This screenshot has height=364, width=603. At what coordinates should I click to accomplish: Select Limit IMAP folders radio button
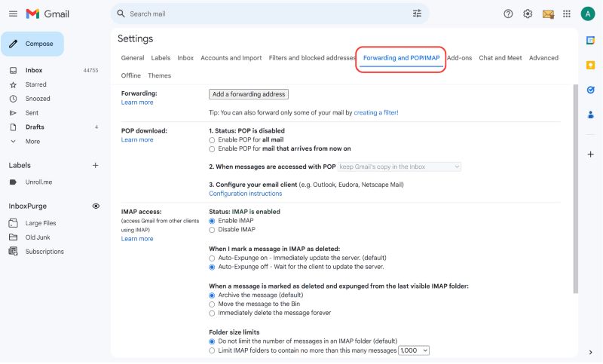point(212,350)
